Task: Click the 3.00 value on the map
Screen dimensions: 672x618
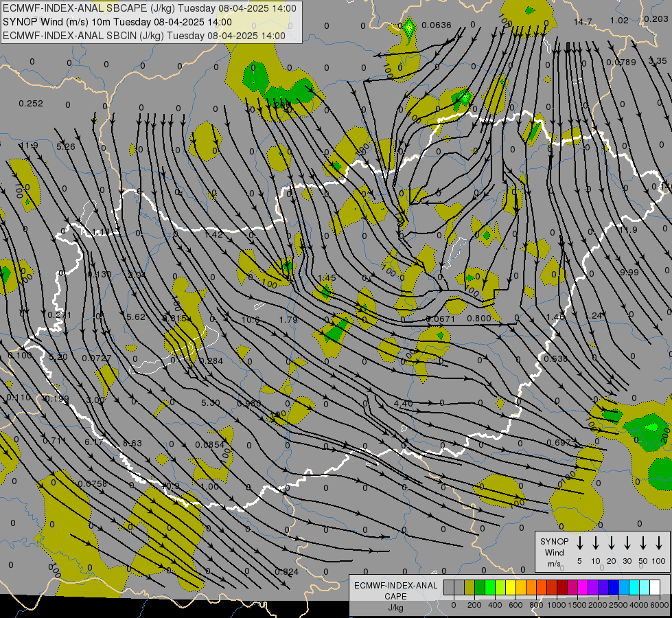Action: (x=95, y=400)
